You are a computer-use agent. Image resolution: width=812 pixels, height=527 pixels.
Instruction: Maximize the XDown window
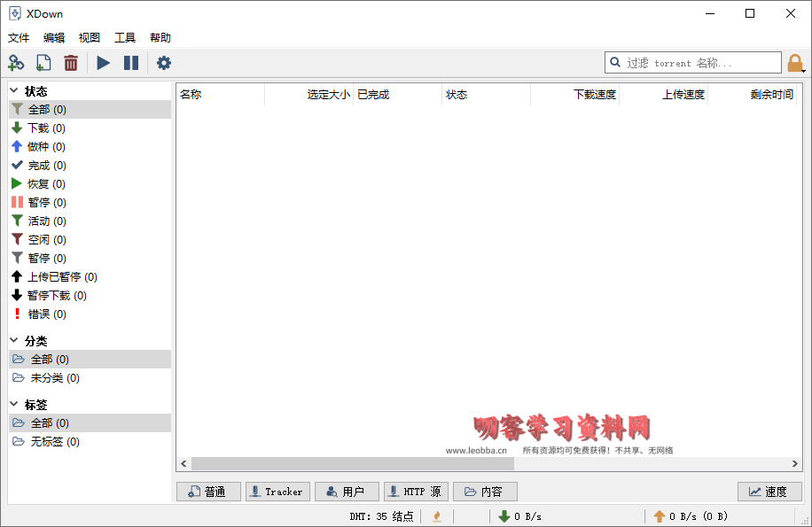[750, 13]
